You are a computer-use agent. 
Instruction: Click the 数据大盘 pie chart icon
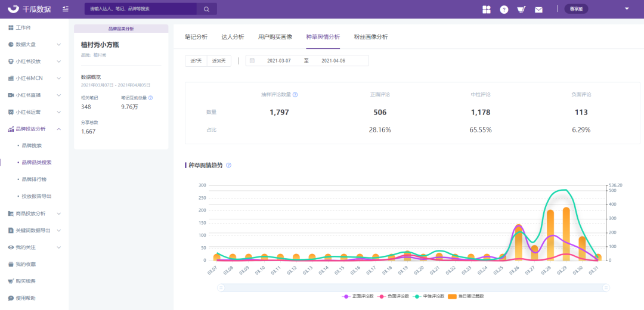click(x=11, y=44)
